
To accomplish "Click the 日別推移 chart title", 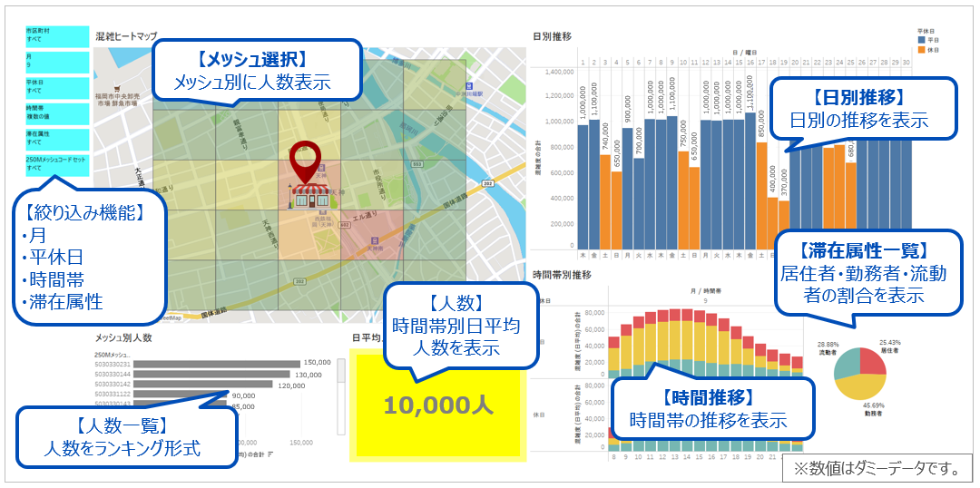I will point(552,36).
